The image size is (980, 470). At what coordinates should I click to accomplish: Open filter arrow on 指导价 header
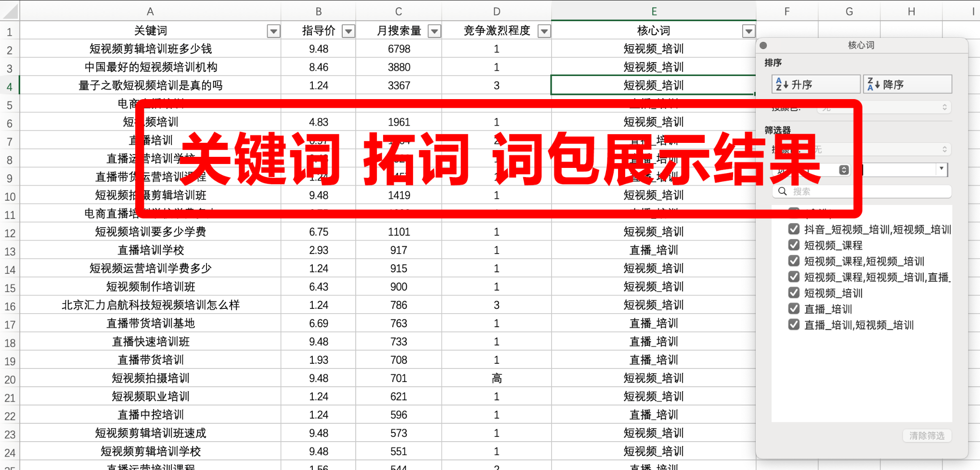(x=348, y=31)
